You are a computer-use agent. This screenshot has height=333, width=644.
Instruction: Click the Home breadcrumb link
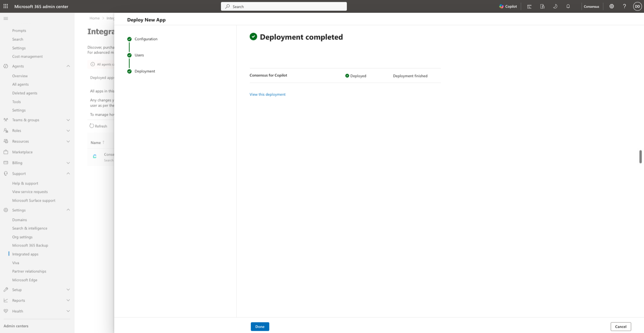[95, 18]
